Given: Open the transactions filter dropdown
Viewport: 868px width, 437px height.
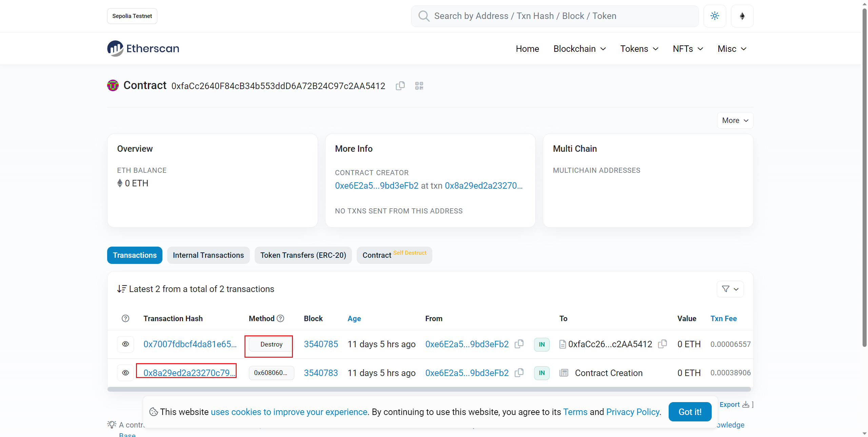Looking at the screenshot, I should pyautogui.click(x=730, y=289).
